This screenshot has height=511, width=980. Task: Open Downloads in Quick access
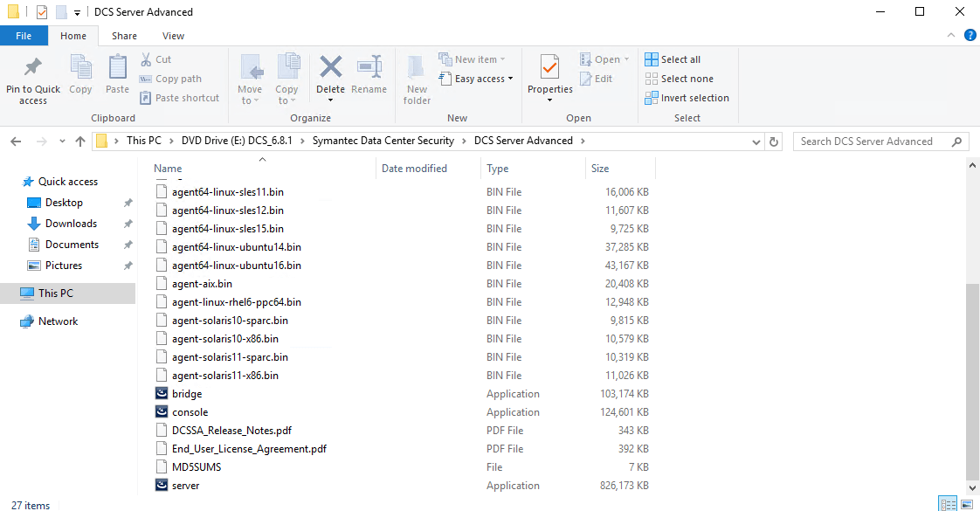point(71,224)
